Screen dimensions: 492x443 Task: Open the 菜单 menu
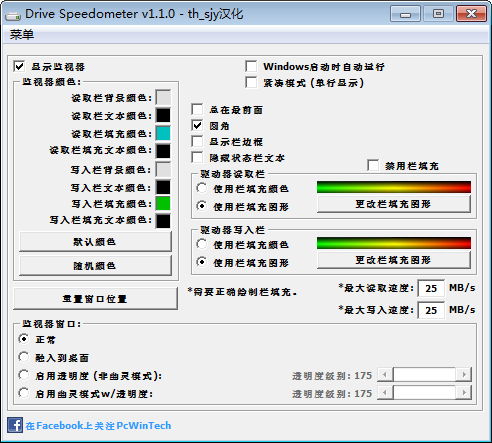22,35
